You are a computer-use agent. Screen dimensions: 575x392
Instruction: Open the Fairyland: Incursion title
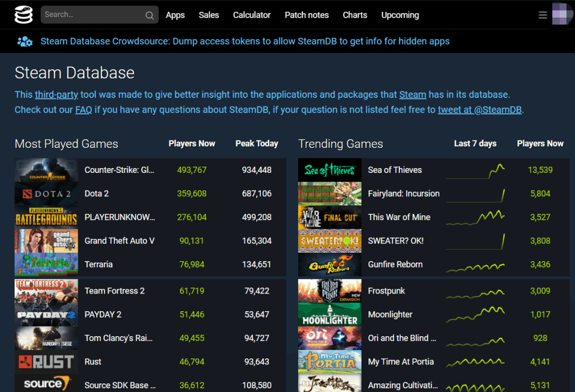[x=404, y=194]
